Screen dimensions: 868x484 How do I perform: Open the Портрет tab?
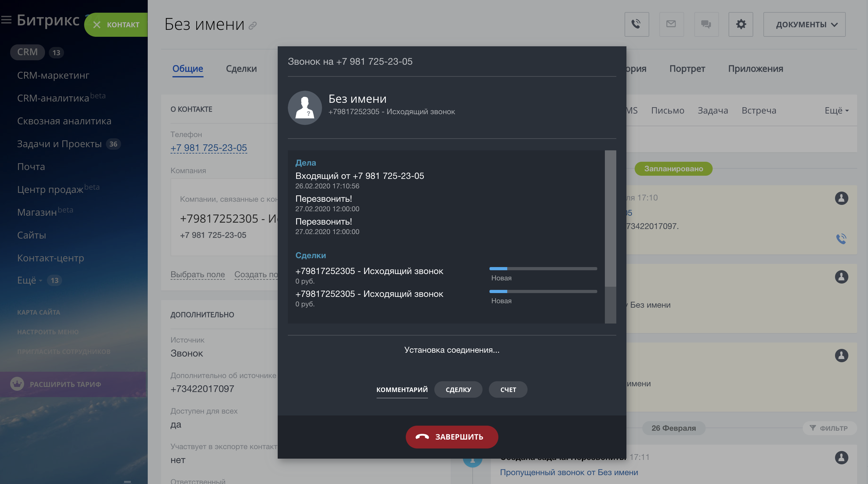tap(687, 69)
